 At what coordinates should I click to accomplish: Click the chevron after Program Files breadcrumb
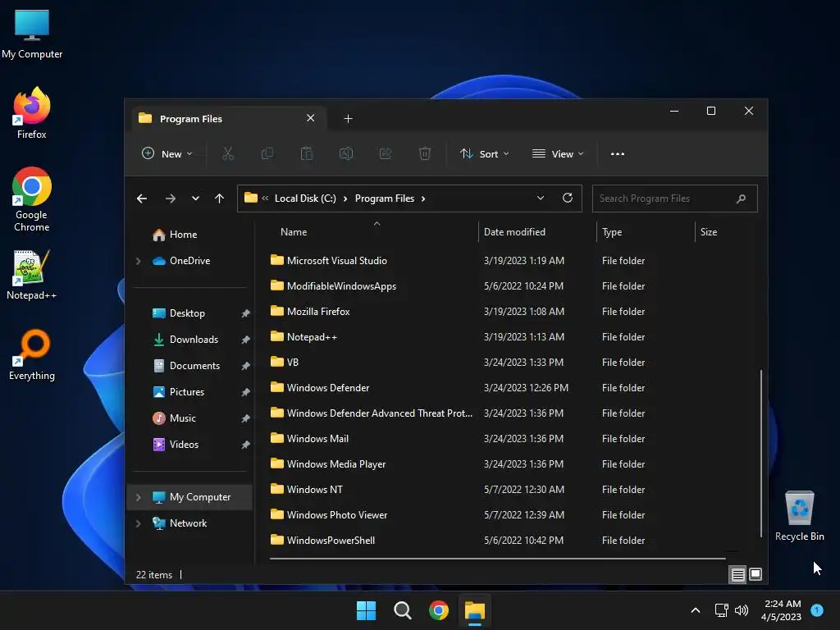pyautogui.click(x=423, y=199)
